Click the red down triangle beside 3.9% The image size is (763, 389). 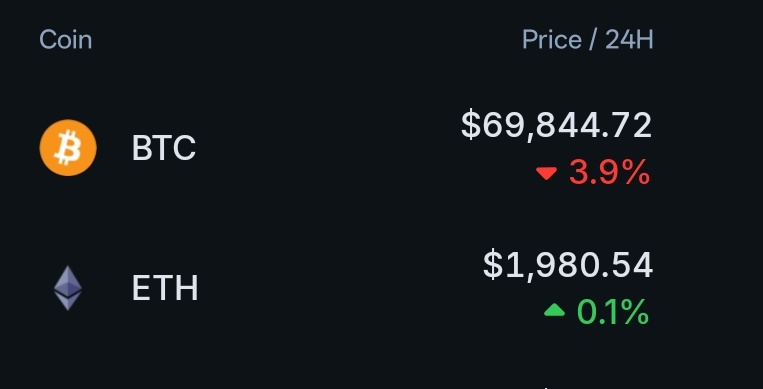point(546,173)
